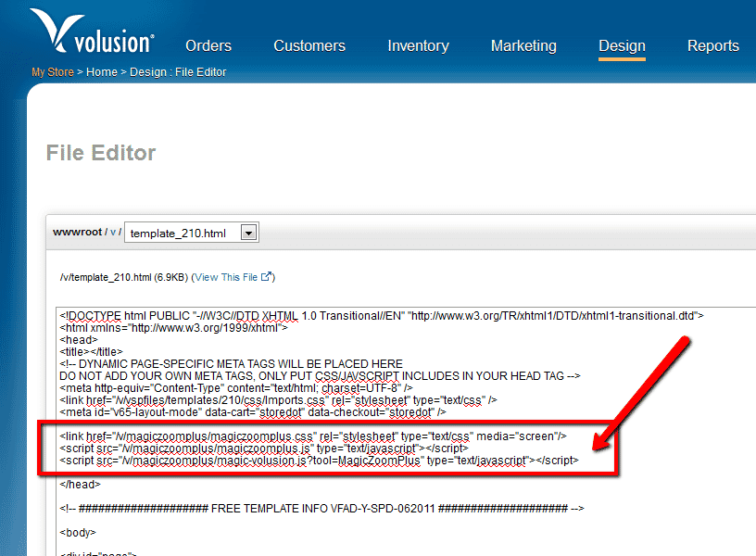Click the html xmlns line in editor
The width and height of the screenshot is (756, 556).
(173, 328)
